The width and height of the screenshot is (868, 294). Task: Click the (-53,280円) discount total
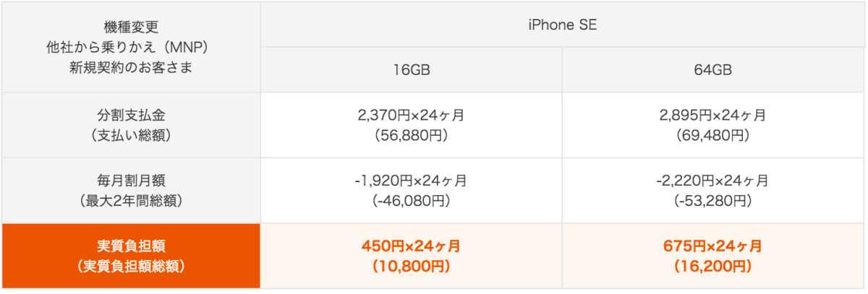[x=712, y=200]
